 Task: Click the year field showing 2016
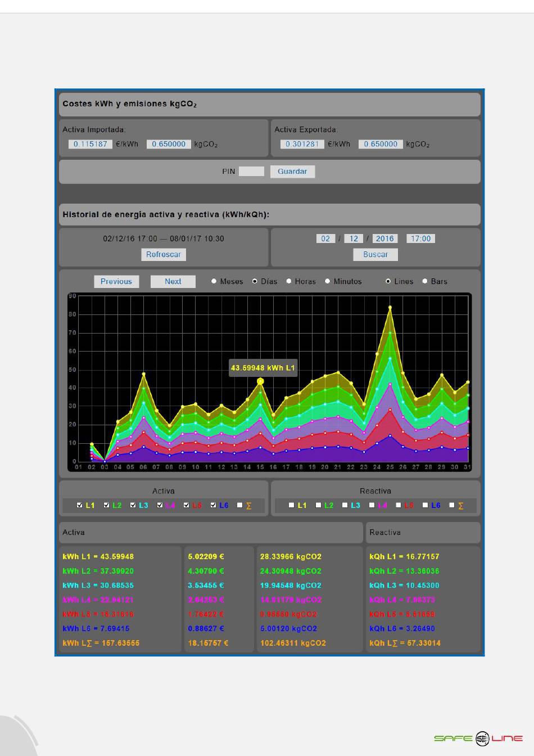pos(385,238)
